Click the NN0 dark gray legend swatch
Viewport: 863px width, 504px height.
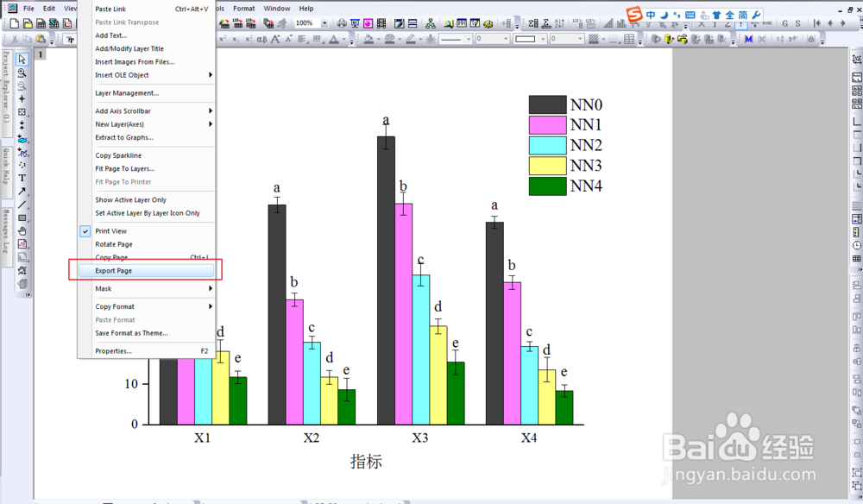(548, 104)
